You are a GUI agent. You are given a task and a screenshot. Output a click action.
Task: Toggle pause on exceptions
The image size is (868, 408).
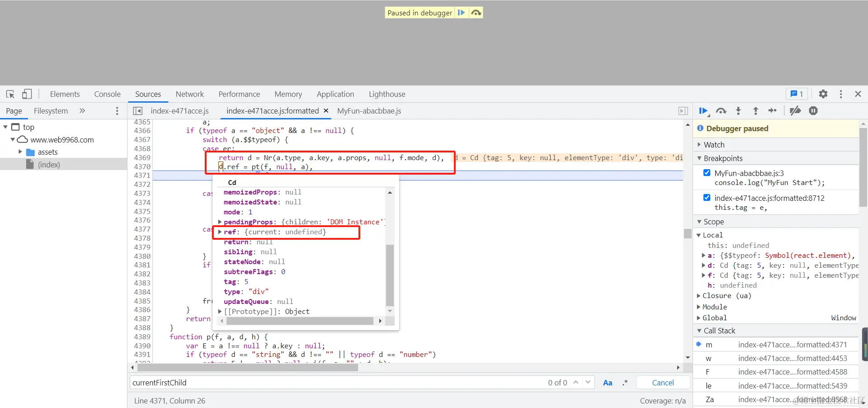pyautogui.click(x=813, y=111)
